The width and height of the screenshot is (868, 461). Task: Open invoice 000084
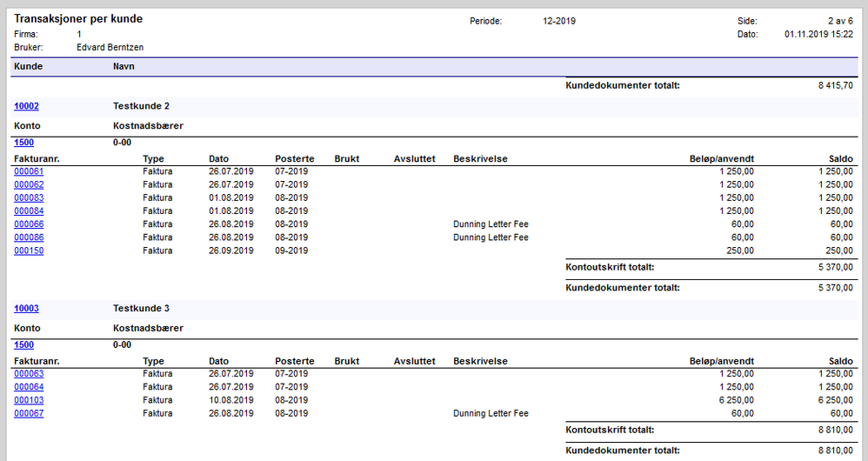[x=29, y=211]
